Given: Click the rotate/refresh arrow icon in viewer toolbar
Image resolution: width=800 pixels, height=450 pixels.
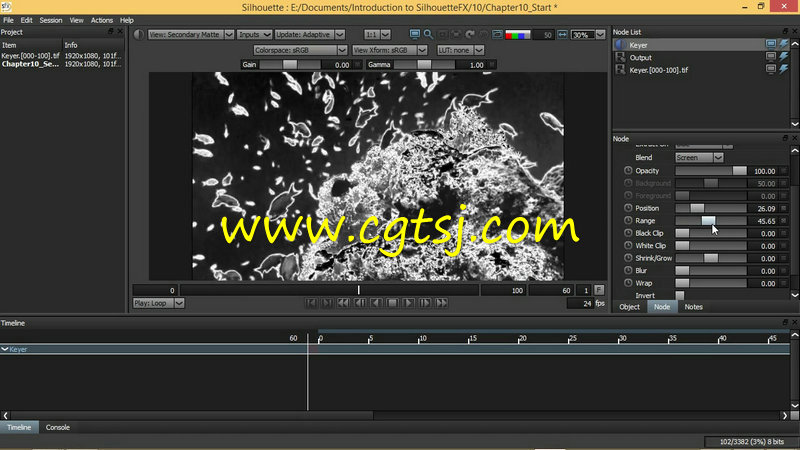Looking at the screenshot, I should (x=470, y=34).
